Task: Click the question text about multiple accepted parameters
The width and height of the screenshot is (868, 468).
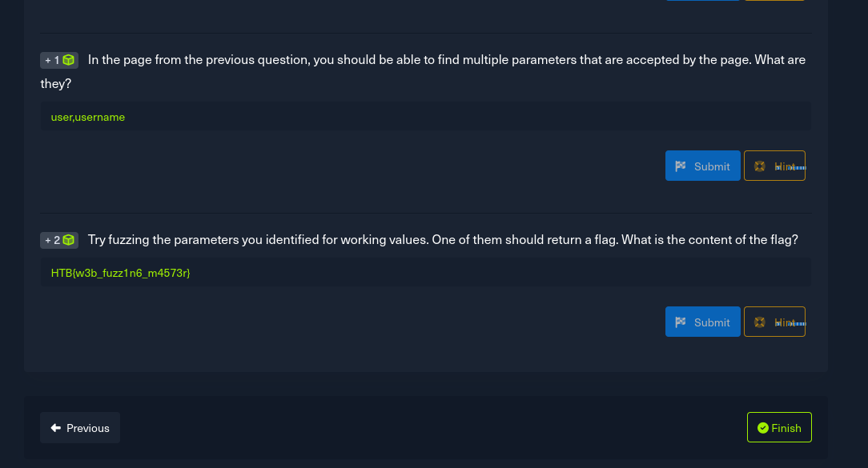Action: click(x=446, y=60)
